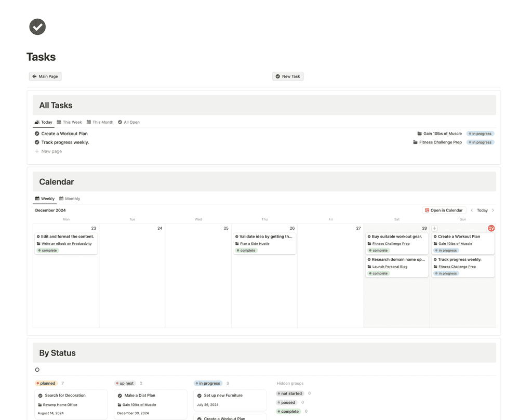
Task: Select the in progress status group header
Action: 208,383
